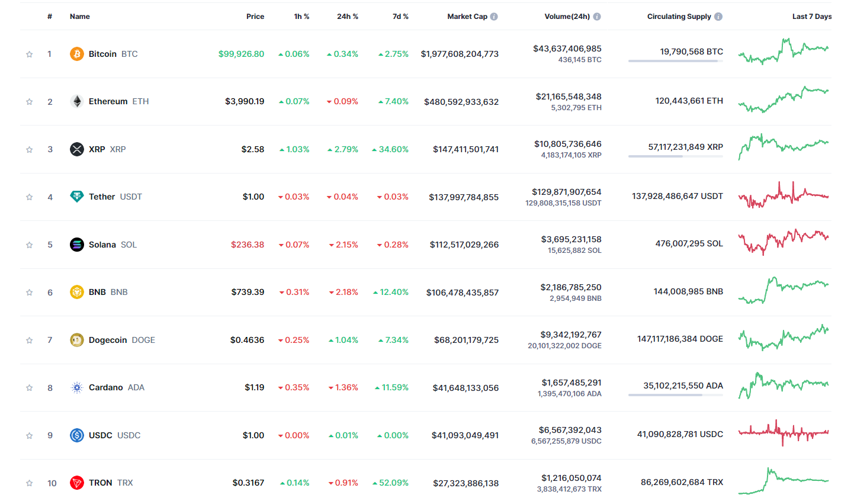854x504 pixels.
Task: Click the USDC logo icon
Action: 77,435
